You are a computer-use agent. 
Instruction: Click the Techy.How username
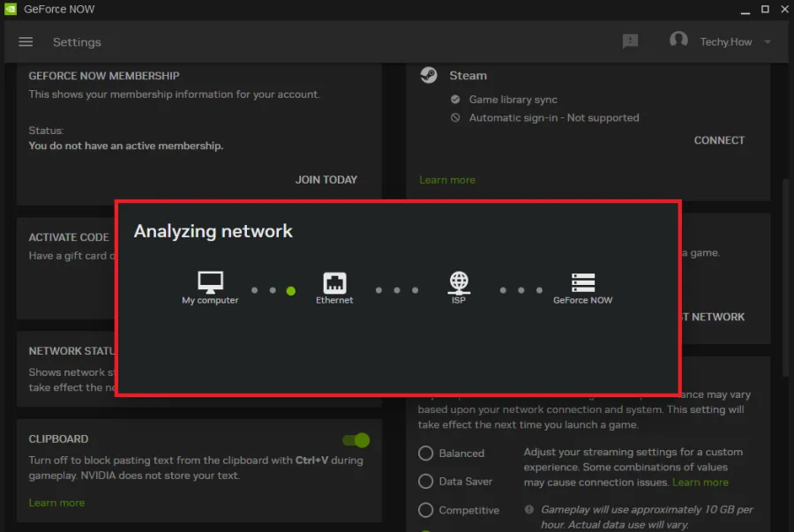[726, 42]
